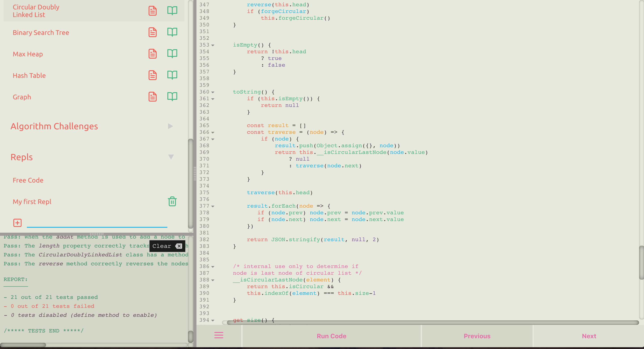Click the sidebar vertical scrollbar thumb
This screenshot has width=644, height=349.
click(x=190, y=183)
